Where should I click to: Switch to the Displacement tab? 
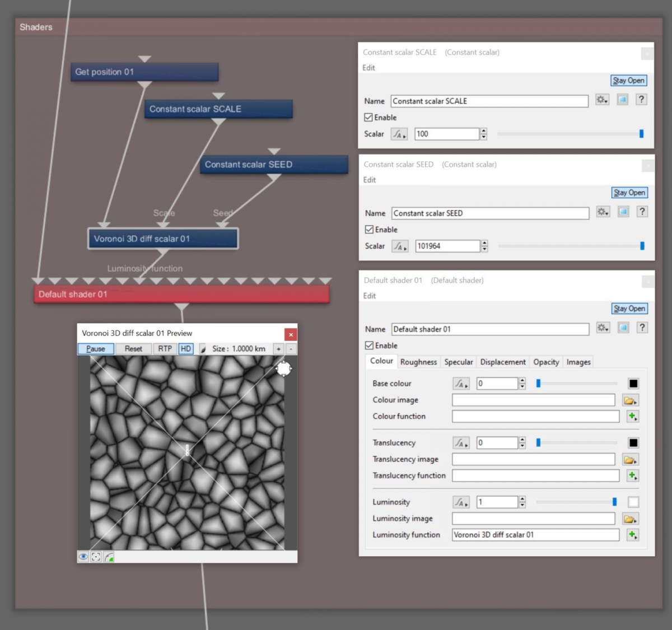[502, 362]
